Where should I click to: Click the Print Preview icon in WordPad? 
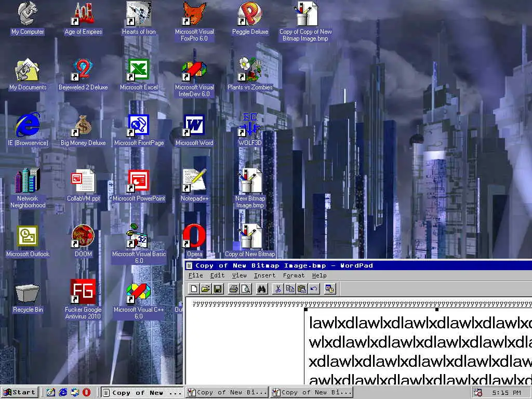(x=245, y=289)
